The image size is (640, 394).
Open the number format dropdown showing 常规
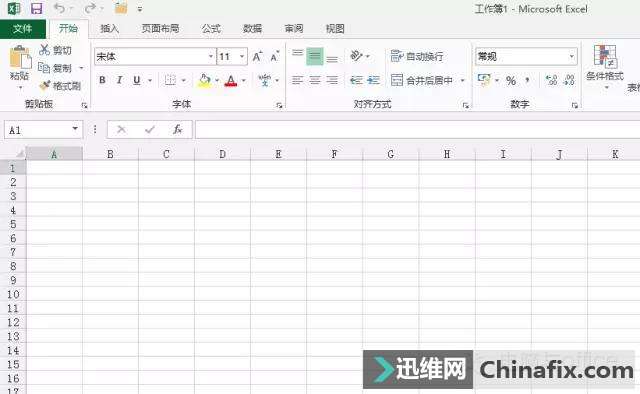(526, 56)
